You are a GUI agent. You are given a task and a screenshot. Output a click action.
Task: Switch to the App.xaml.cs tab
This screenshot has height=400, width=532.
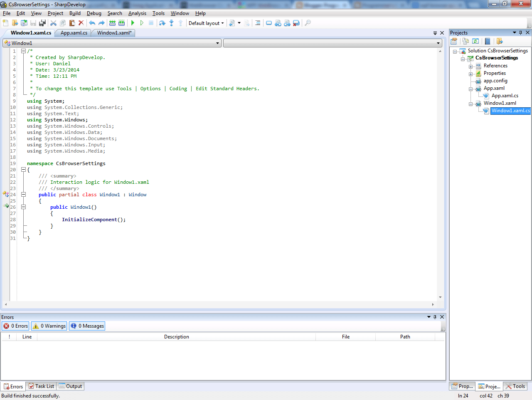(x=73, y=33)
